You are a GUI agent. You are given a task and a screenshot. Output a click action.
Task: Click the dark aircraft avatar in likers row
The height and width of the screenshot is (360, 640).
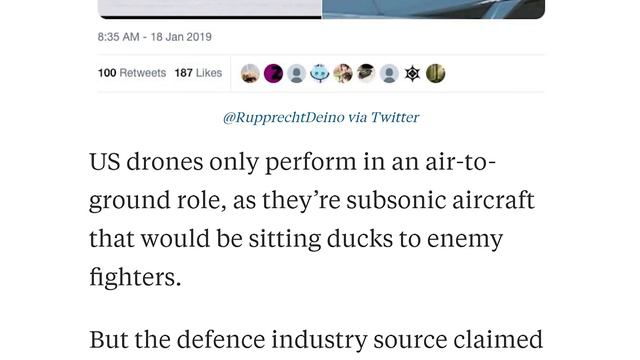366,73
